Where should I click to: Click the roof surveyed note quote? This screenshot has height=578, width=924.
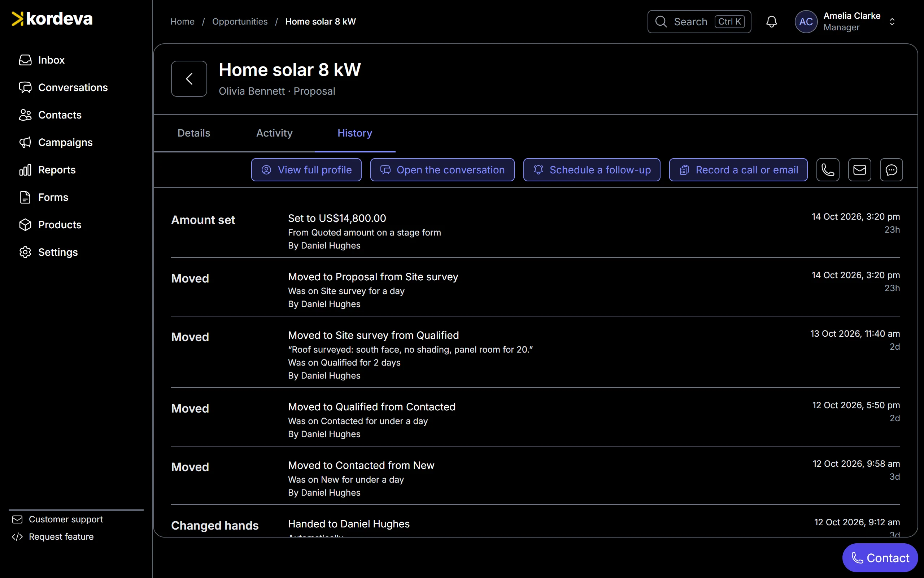410,349
